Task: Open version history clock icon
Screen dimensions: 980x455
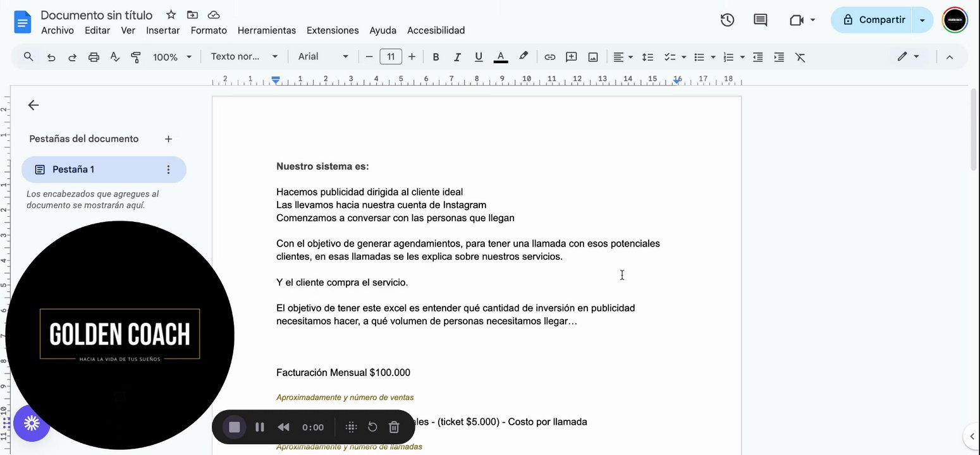Action: 727,20
